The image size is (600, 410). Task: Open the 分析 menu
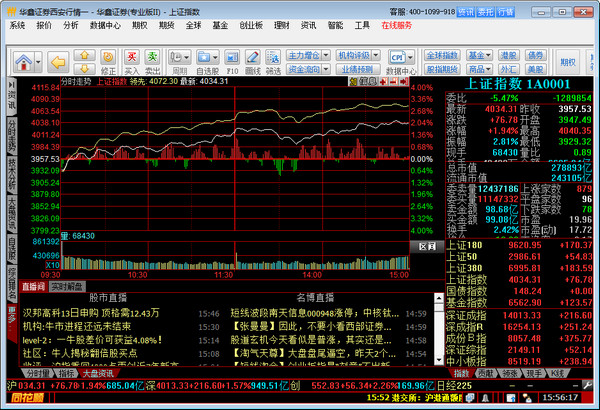pyautogui.click(x=70, y=25)
